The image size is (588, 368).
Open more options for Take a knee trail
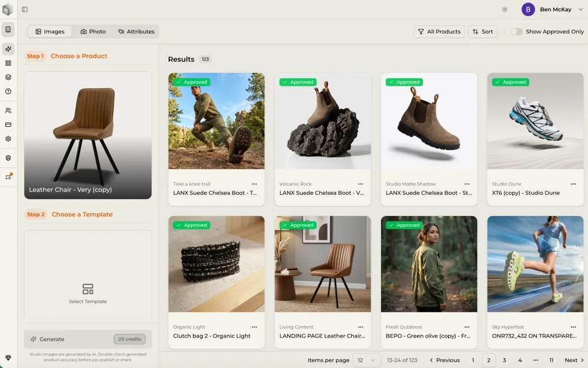(254, 184)
